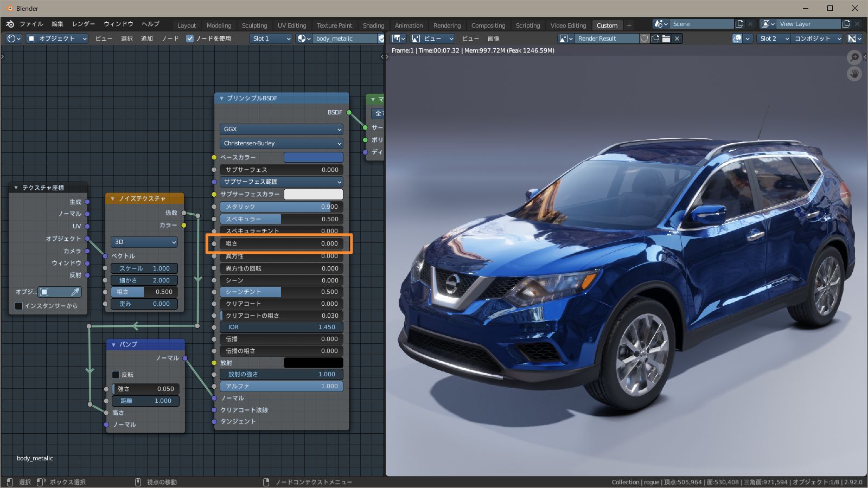Viewport: 868px width, 488px height.
Task: Click the new scene copy icon
Action: point(739,24)
